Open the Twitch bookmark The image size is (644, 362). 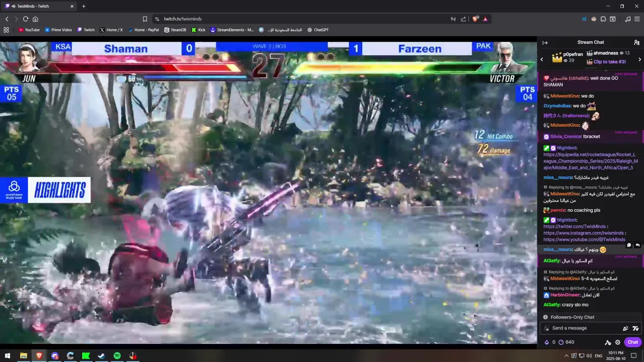(x=86, y=30)
